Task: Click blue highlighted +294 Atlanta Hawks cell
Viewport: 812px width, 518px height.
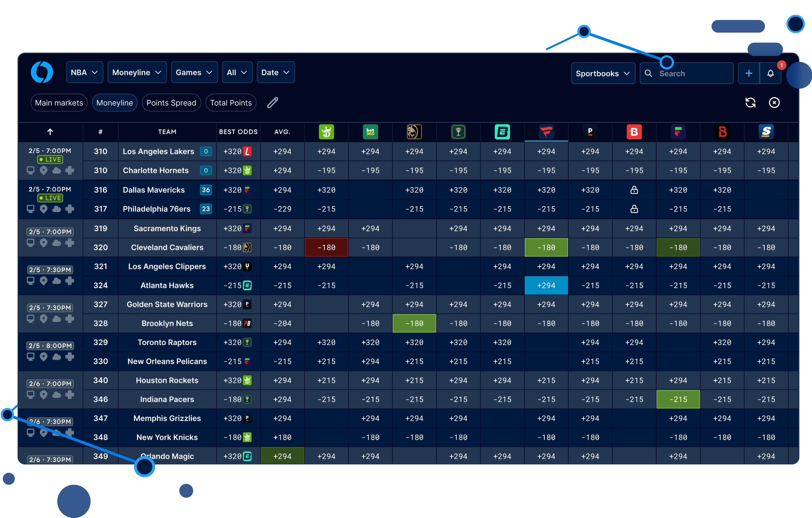Action: [x=546, y=285]
